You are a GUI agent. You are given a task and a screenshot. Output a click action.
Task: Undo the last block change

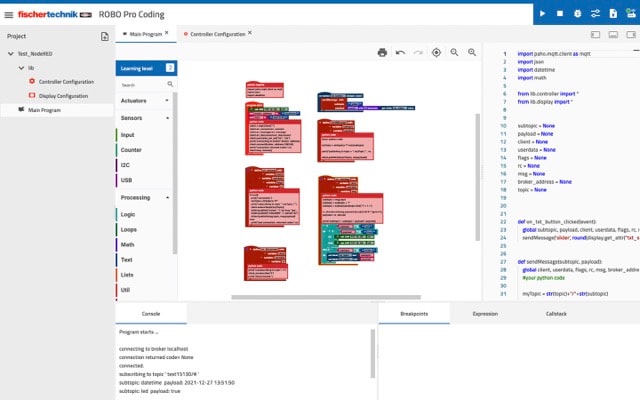[x=400, y=52]
